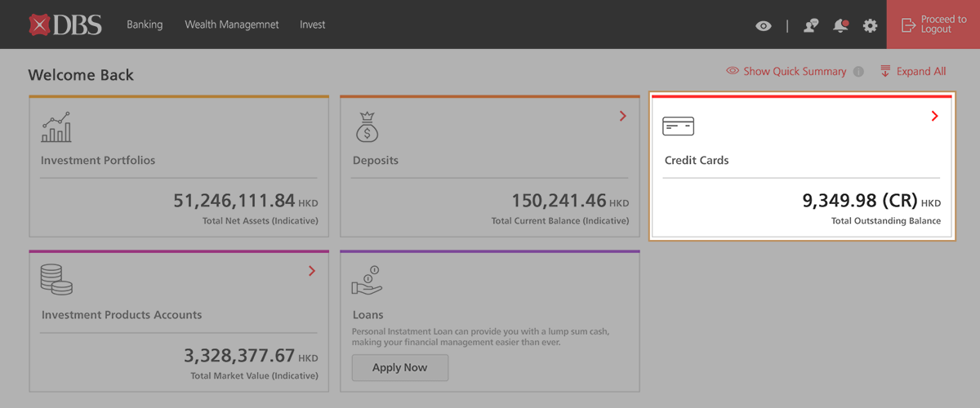Toggle the eye icon to hide balances

point(763,26)
